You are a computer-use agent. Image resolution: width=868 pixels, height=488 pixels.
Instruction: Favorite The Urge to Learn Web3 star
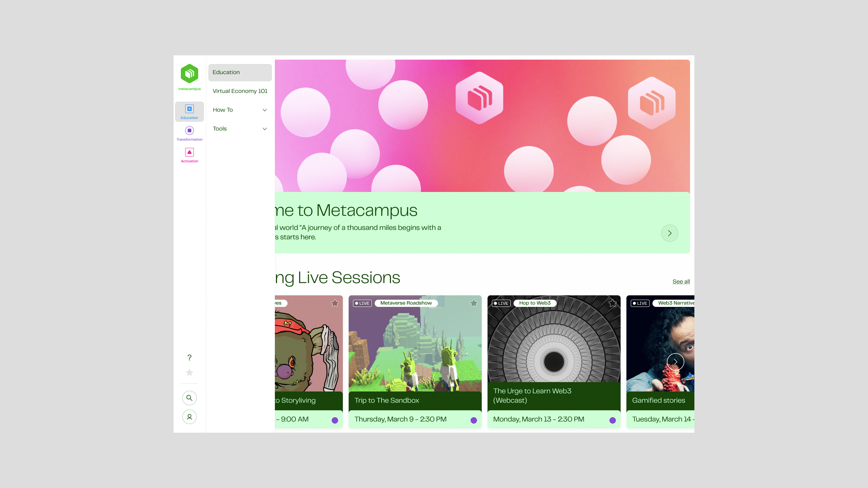pyautogui.click(x=613, y=303)
